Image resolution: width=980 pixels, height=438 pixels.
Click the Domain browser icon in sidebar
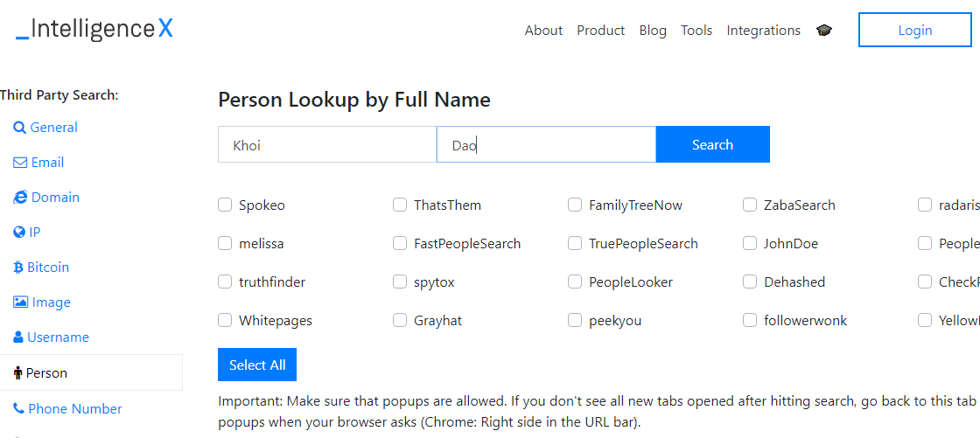pos(19,198)
